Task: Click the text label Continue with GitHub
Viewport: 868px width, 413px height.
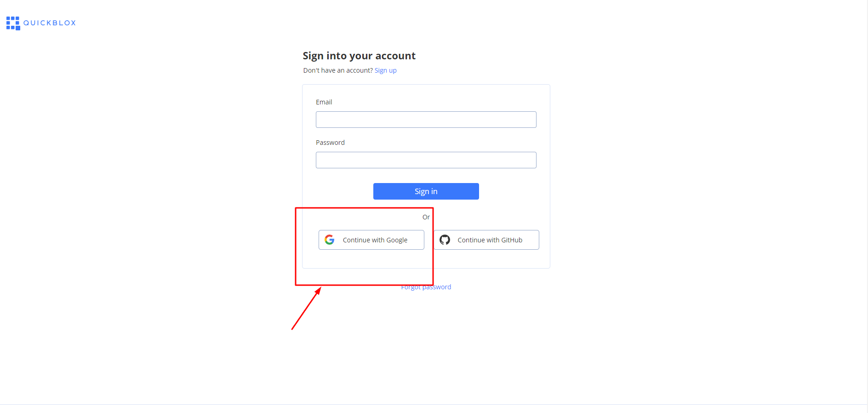Action: [x=490, y=240]
